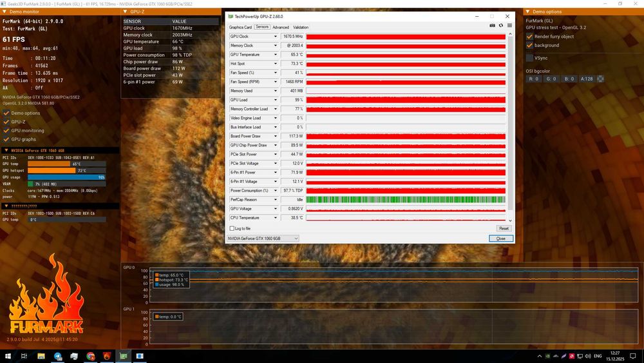Switch to the Advanced tab
Viewport: 644px width, 363px height.
(281, 27)
